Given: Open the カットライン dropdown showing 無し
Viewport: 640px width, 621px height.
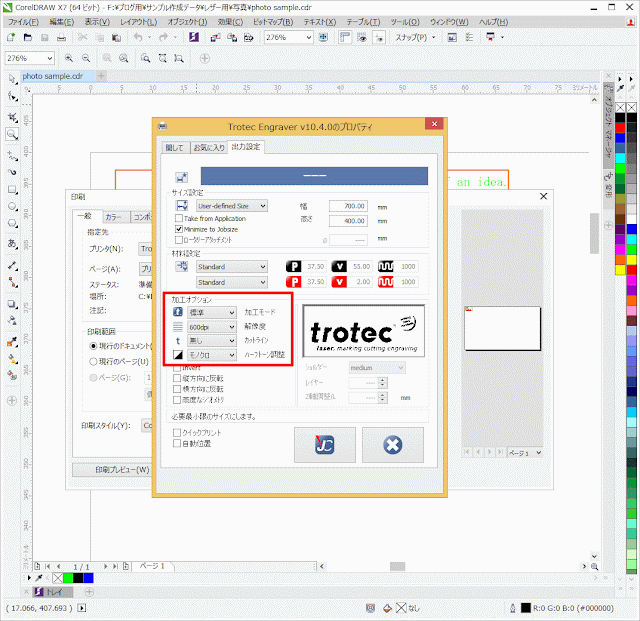Looking at the screenshot, I should point(212,341).
